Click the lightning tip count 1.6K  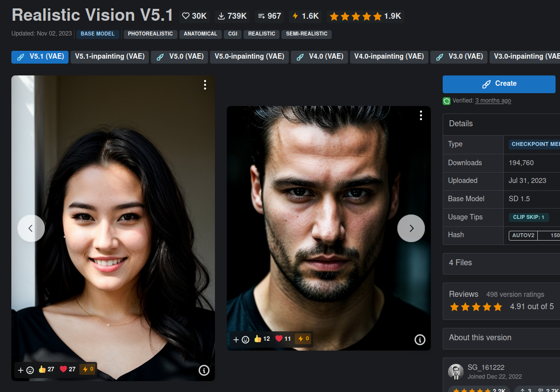305,16
